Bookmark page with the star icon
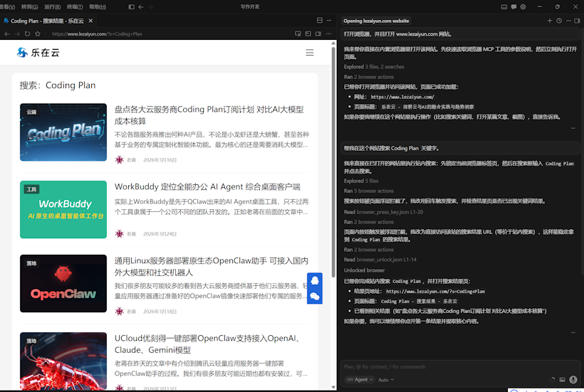 click(38, 34)
